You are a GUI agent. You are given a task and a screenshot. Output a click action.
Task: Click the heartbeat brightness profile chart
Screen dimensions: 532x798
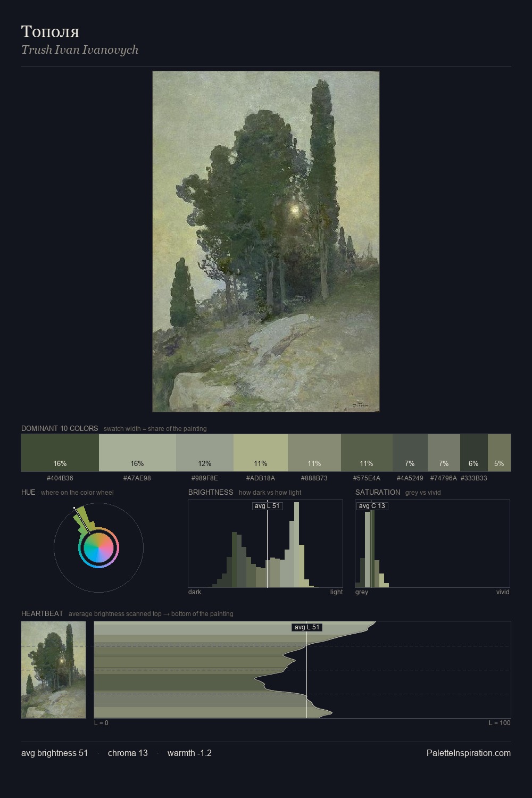pyautogui.click(x=303, y=670)
